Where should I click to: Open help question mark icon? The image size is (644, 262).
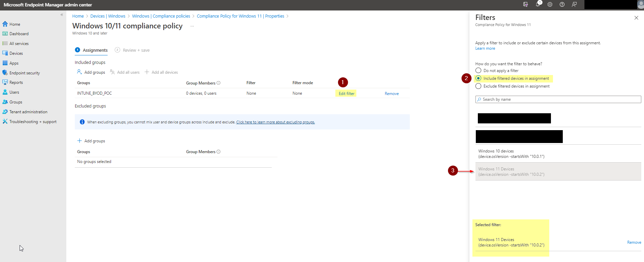(x=562, y=5)
